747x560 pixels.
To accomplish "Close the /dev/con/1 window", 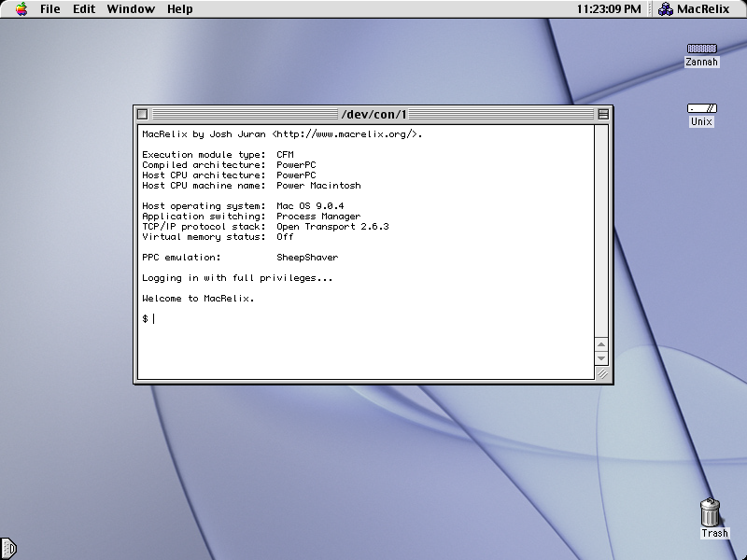I will point(142,114).
